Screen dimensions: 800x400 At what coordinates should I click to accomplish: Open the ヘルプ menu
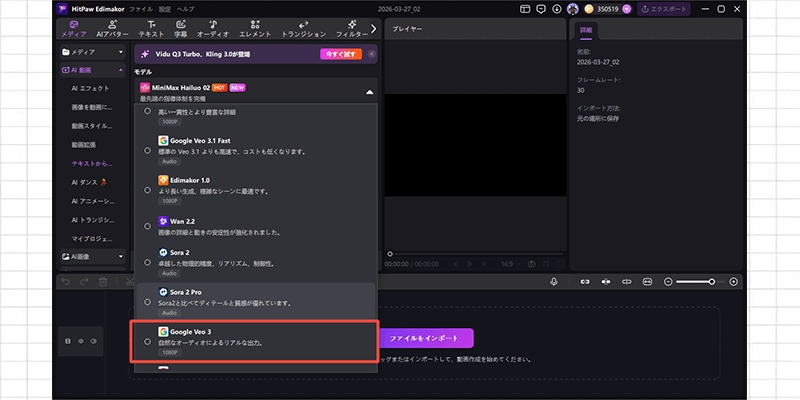tap(185, 9)
